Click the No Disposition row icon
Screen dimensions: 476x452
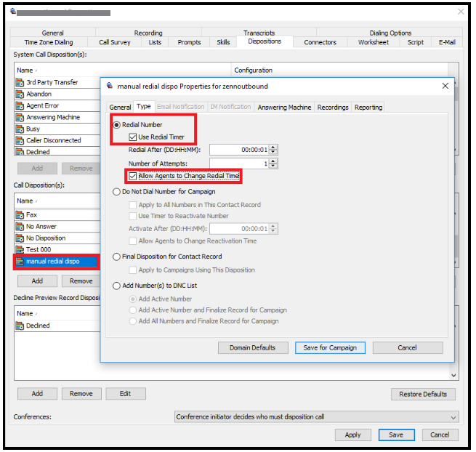(x=20, y=238)
